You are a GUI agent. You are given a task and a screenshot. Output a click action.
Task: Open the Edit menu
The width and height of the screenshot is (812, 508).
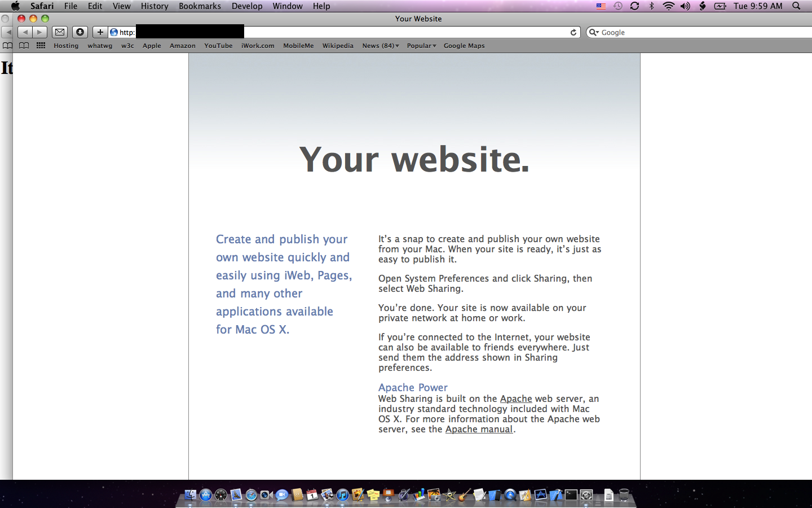95,6
